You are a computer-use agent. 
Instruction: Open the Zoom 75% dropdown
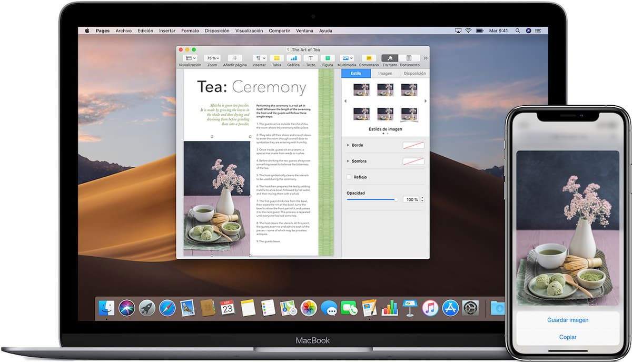(x=212, y=58)
